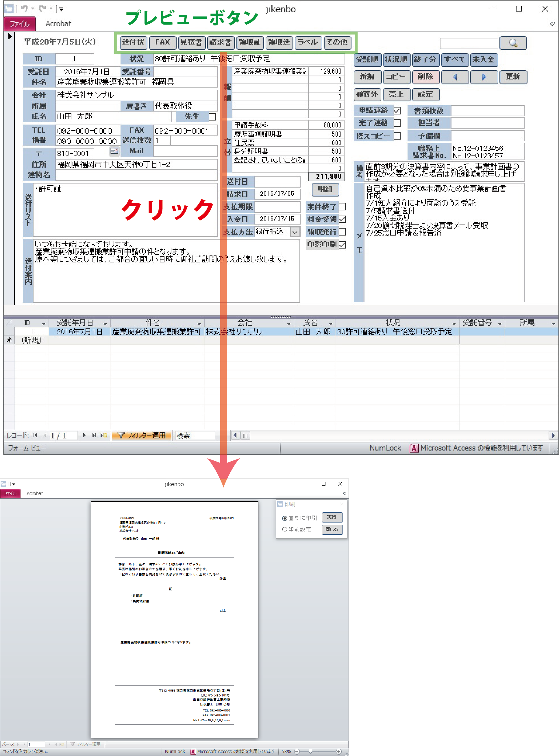
Task: Click the 送付状 preview button
Action: click(x=133, y=42)
